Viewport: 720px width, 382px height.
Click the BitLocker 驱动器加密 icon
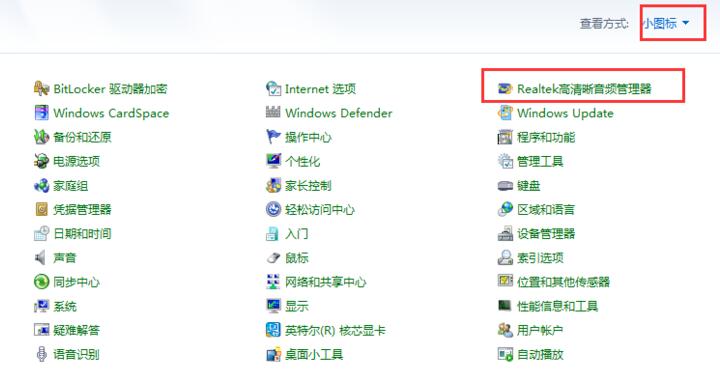pos(41,89)
